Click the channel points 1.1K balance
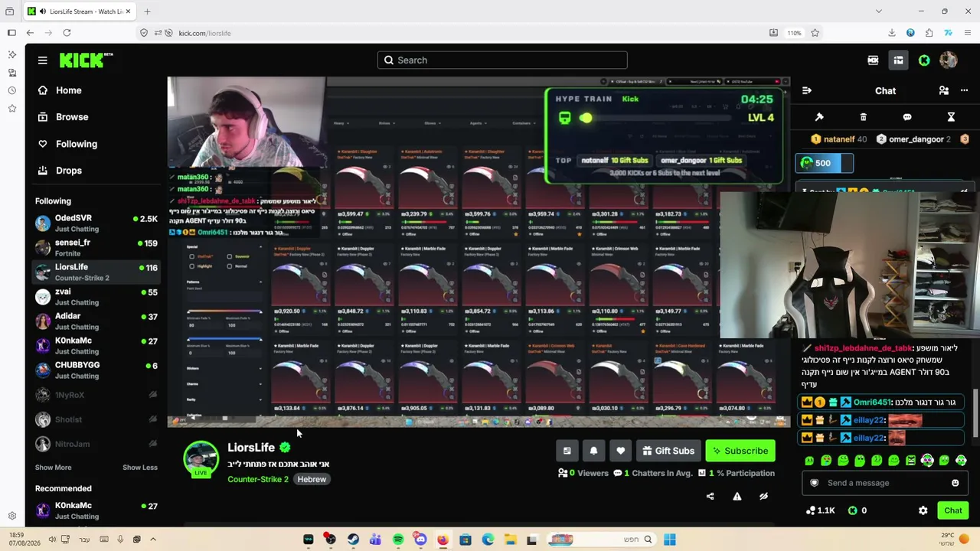980x551 pixels. 821,510
